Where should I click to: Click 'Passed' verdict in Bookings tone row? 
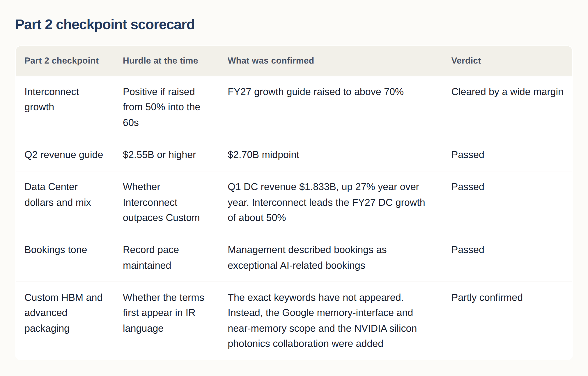[x=467, y=250]
